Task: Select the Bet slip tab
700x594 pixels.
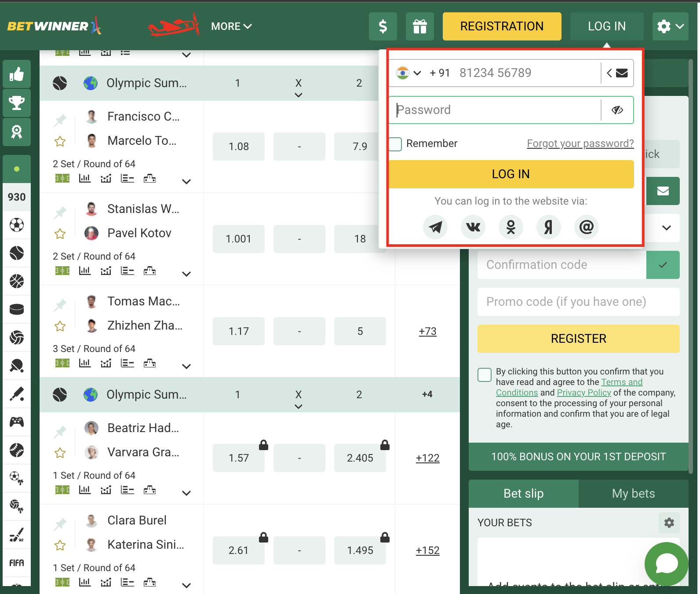Action: (523, 494)
